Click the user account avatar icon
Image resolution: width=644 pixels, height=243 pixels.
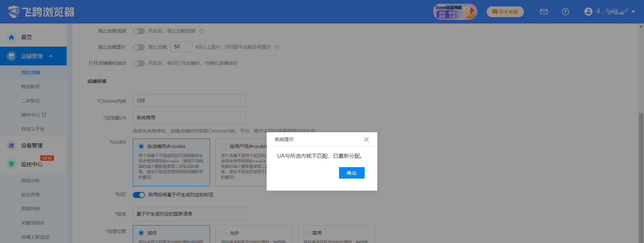tap(588, 12)
